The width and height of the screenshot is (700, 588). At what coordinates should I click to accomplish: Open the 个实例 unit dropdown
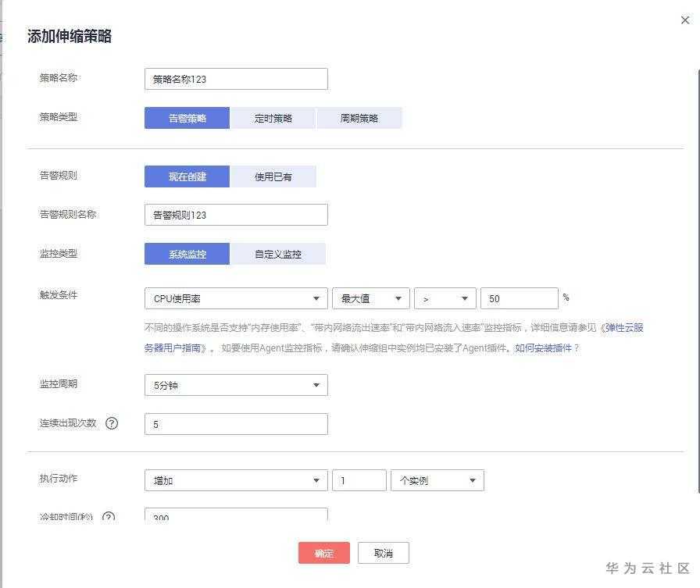437,480
